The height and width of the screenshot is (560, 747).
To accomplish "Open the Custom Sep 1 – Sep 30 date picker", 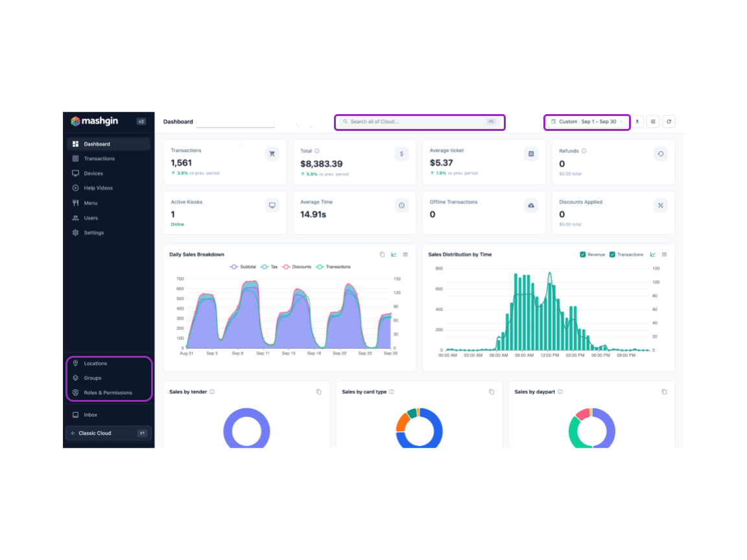I will tap(587, 122).
